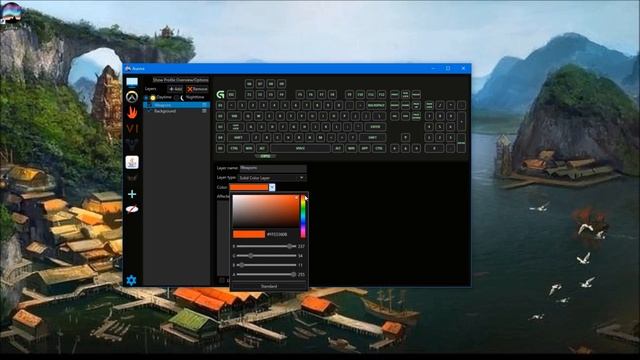Open the orange flame game profile

tap(132, 113)
